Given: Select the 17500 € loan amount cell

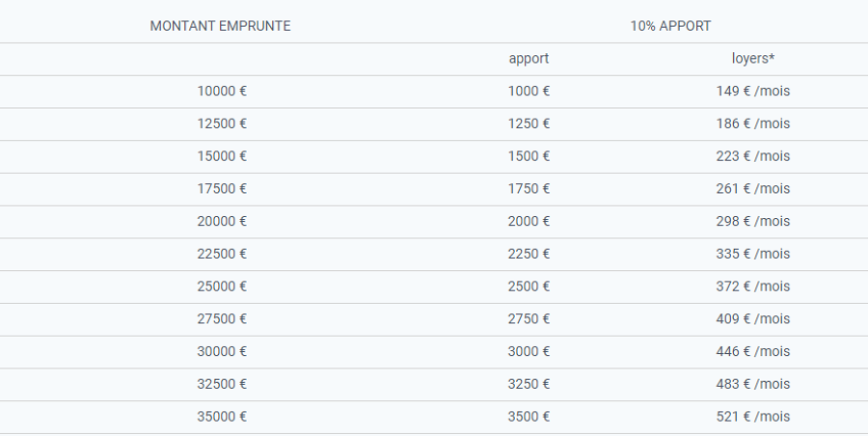Looking at the screenshot, I should tap(222, 189).
